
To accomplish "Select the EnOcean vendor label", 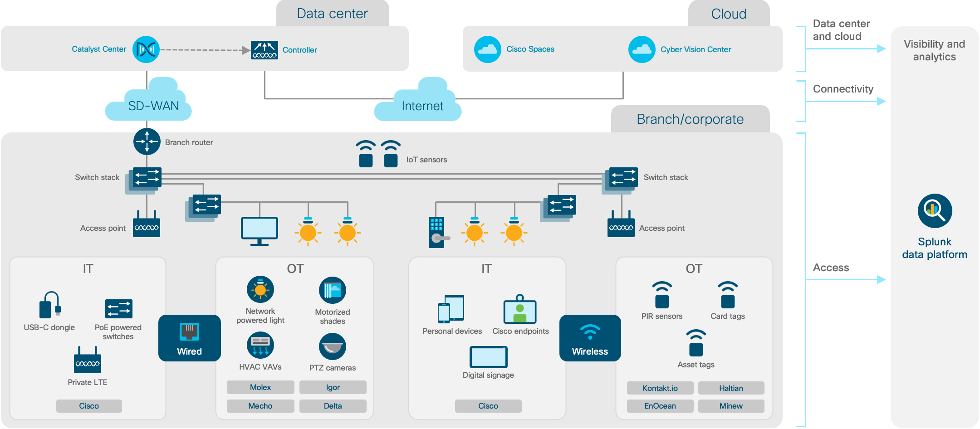I will [660, 406].
